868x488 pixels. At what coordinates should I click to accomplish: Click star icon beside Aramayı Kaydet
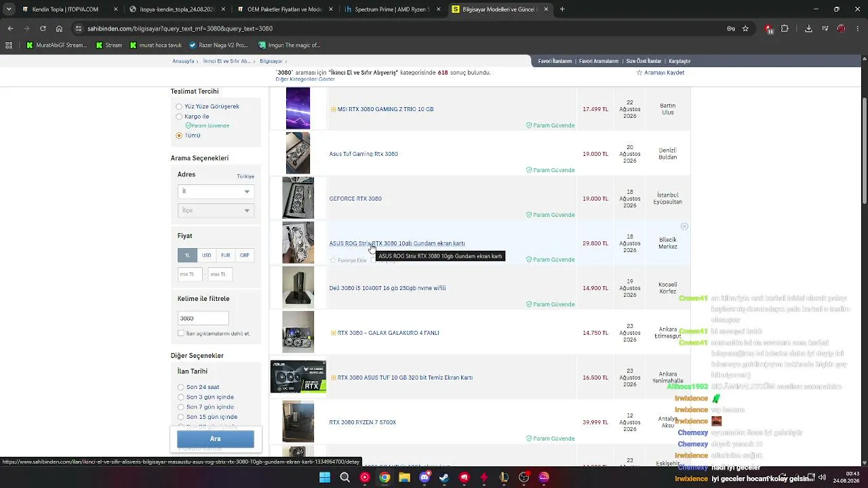click(x=639, y=73)
